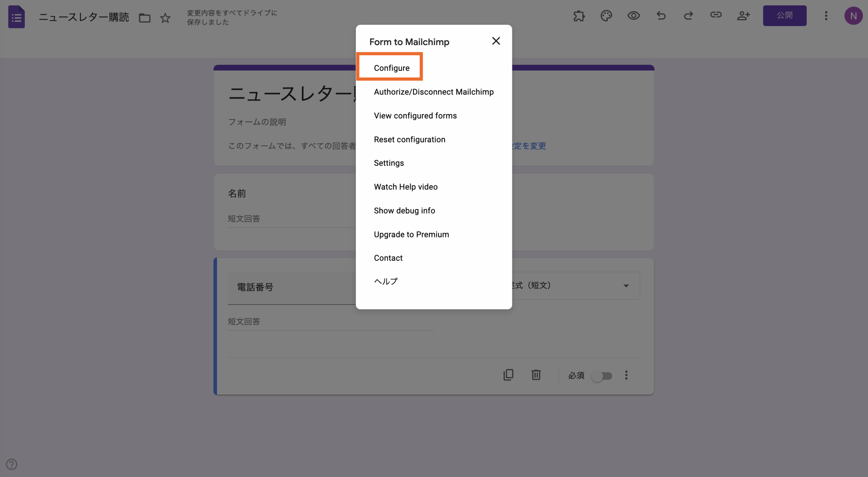Star the form with star icon
The width and height of the screenshot is (868, 477).
click(165, 18)
